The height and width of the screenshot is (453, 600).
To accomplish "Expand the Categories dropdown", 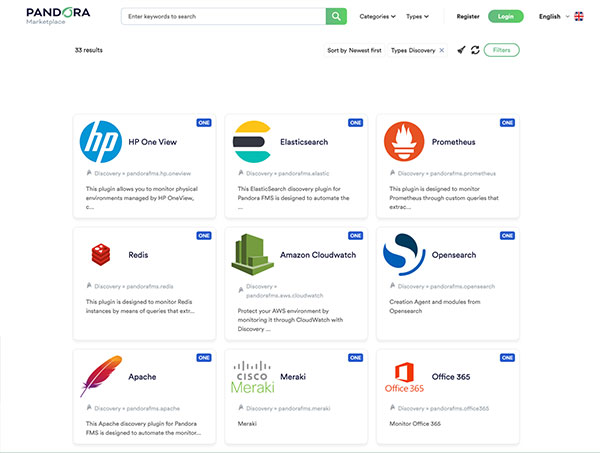I will (x=377, y=16).
